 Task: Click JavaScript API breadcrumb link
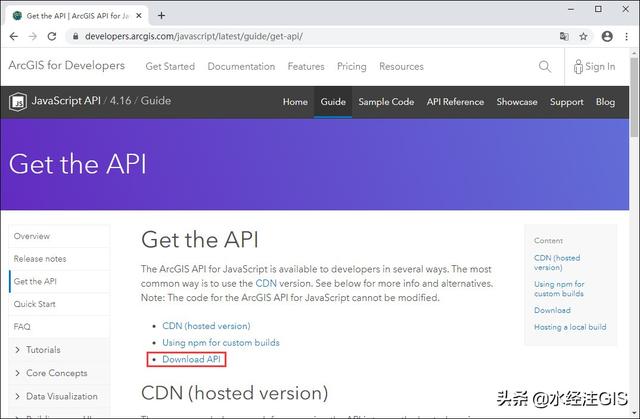point(66,101)
